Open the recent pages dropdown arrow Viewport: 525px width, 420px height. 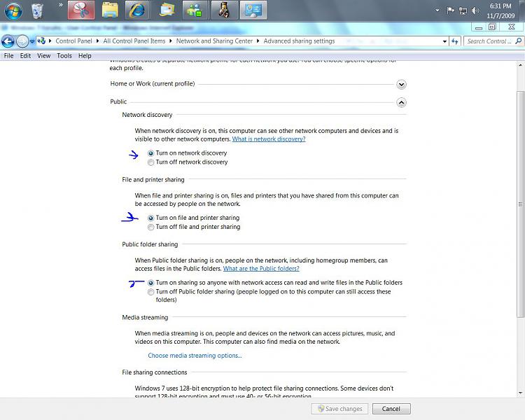[x=32, y=41]
